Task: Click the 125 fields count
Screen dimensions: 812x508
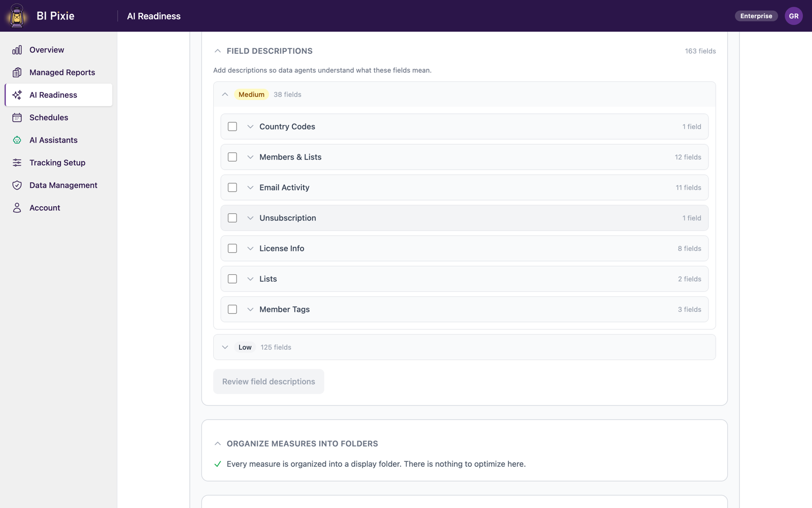Action: click(x=276, y=347)
